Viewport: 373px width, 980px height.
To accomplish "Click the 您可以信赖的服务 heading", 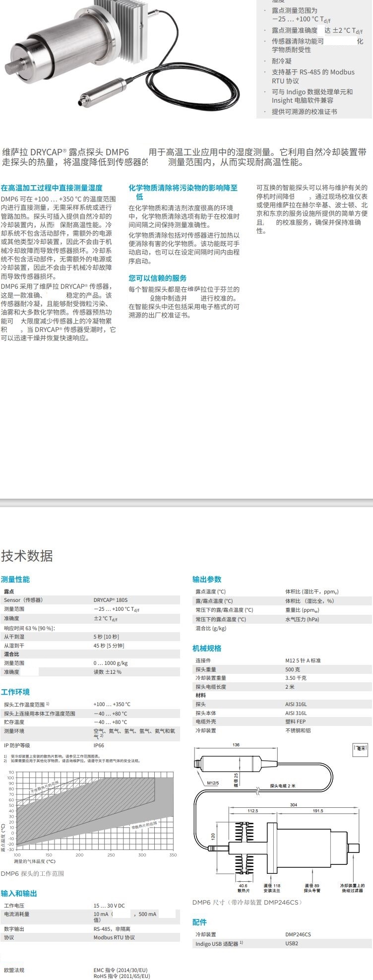I will pyautogui.click(x=158, y=278).
